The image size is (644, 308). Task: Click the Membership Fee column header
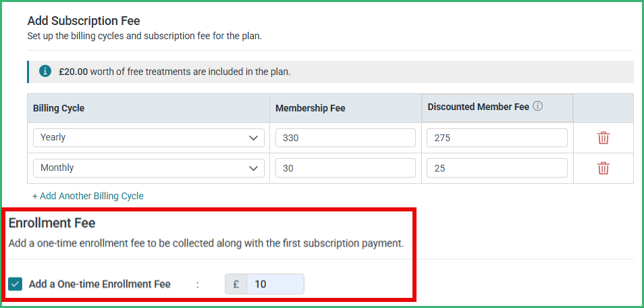click(311, 109)
